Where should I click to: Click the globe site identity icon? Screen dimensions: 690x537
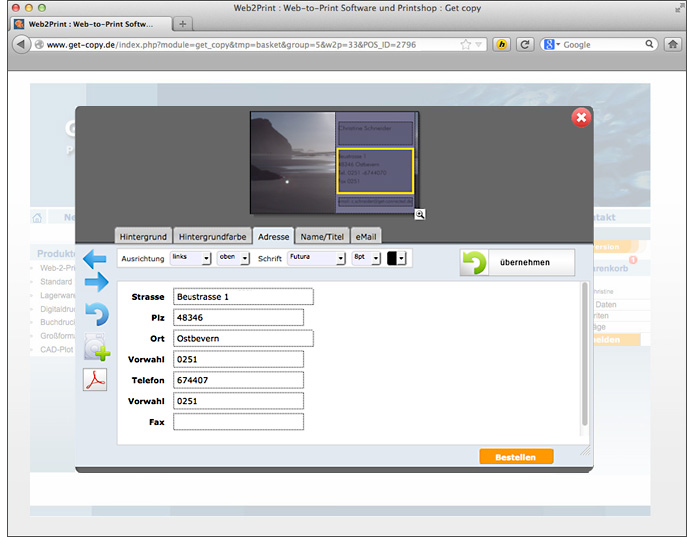click(x=39, y=44)
